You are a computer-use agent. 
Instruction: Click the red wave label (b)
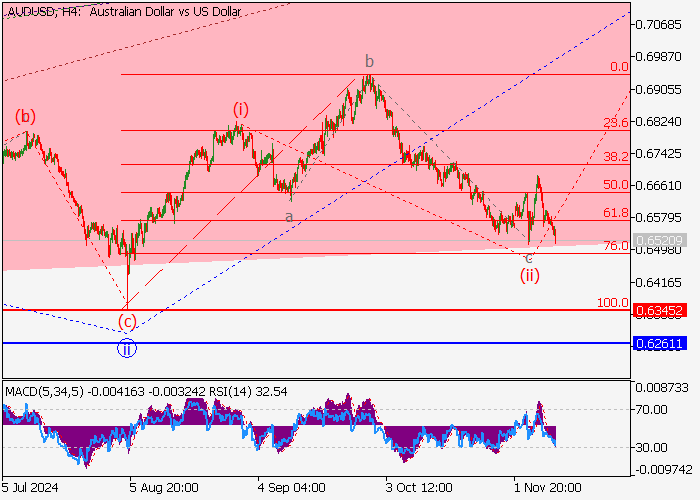coord(25,117)
